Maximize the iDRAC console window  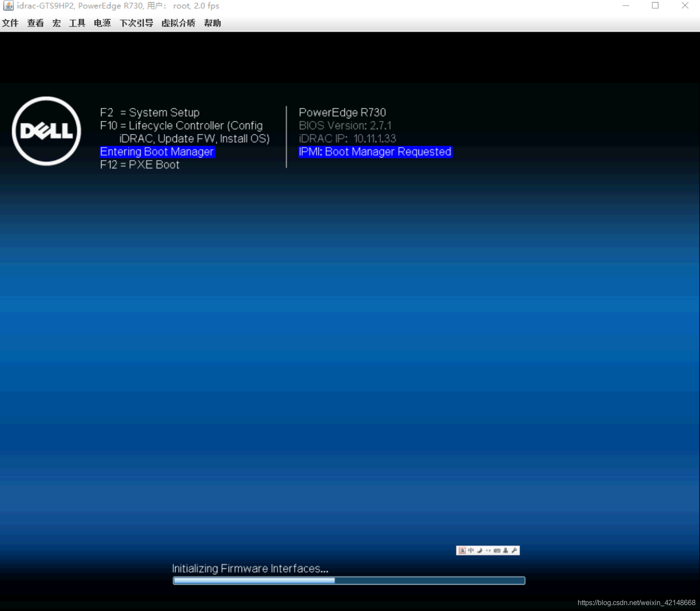coord(655,6)
